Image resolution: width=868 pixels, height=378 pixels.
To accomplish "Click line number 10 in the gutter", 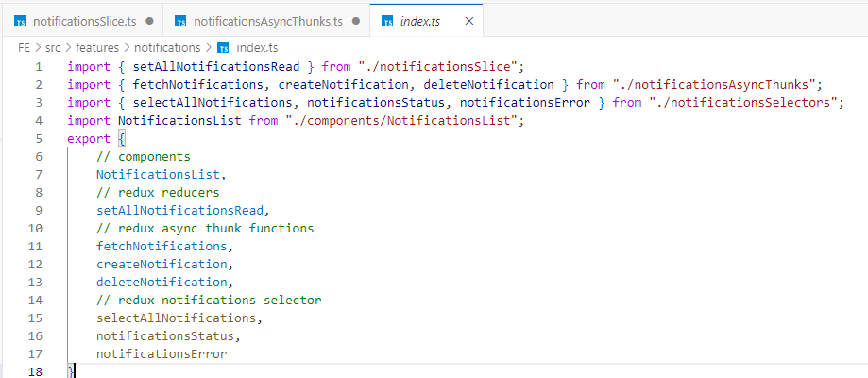I will pos(36,229).
